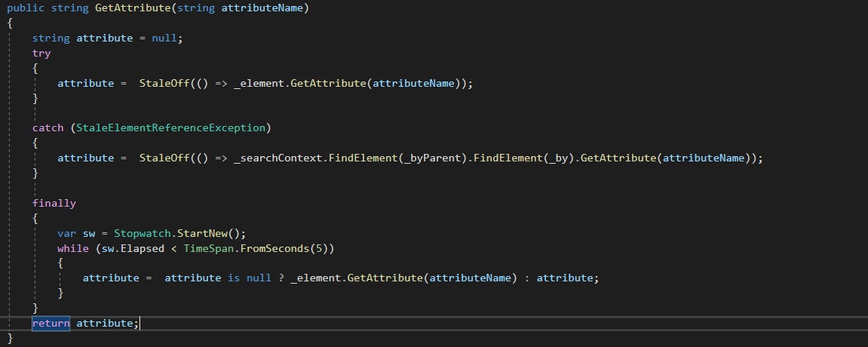Click 'string' keyword in the attribute declaration line
Viewport: 868px width, 347px height.
point(51,38)
